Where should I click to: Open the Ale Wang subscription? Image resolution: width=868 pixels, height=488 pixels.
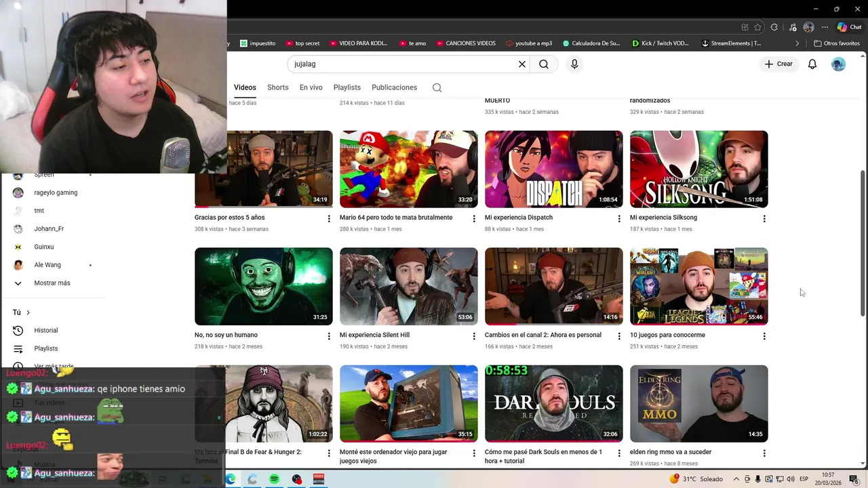coord(47,265)
